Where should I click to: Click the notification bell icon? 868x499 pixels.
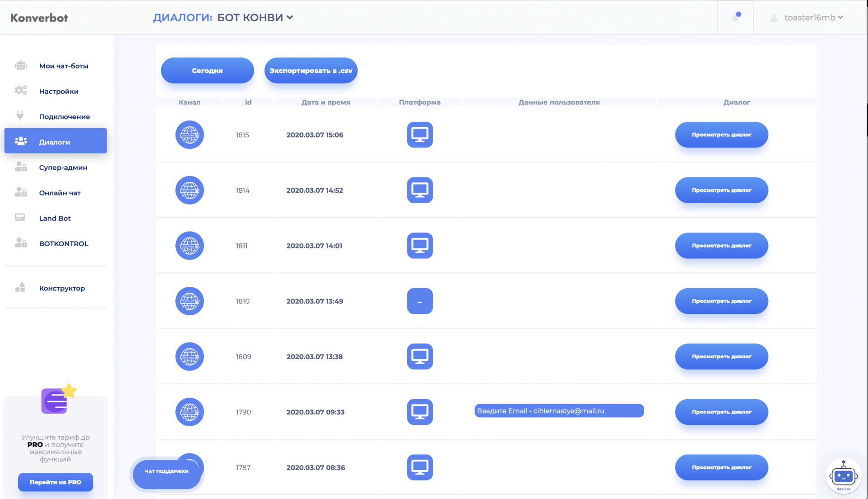point(736,18)
